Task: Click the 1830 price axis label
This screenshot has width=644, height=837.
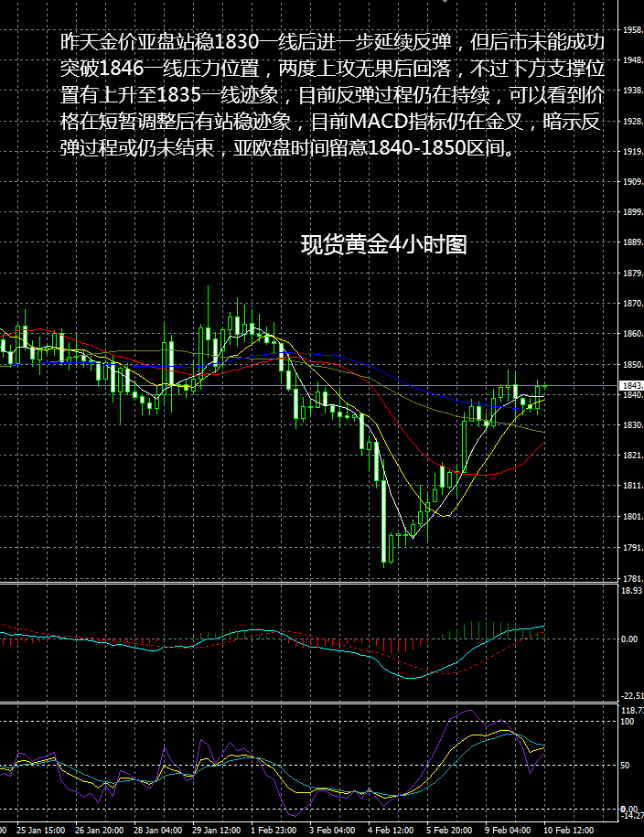Action: (633, 425)
